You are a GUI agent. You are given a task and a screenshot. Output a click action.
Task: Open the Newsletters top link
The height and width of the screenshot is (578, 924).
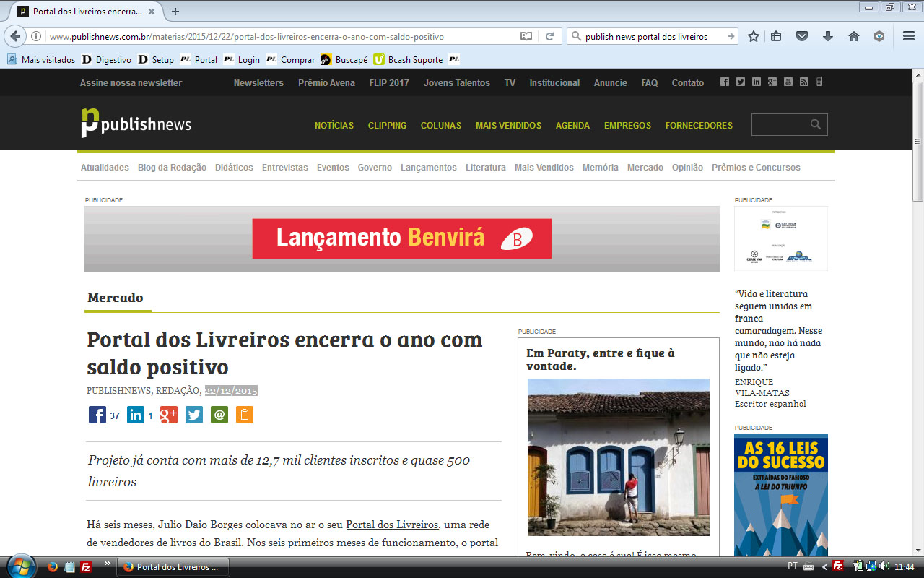258,83
